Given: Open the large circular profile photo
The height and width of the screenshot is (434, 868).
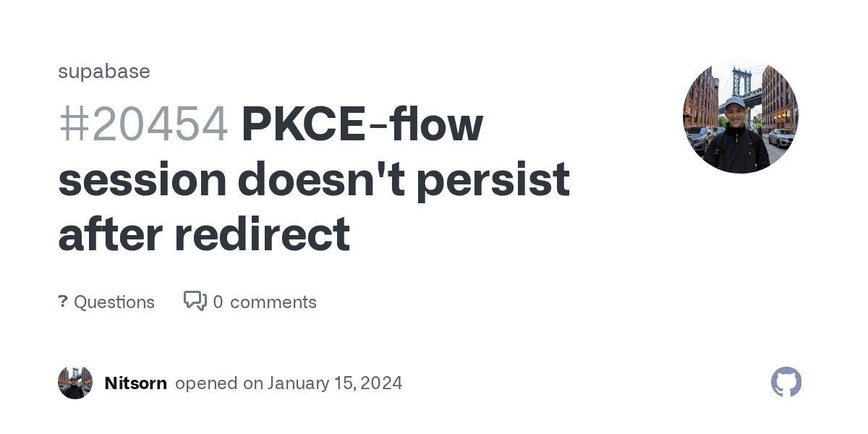Looking at the screenshot, I should point(740,116).
